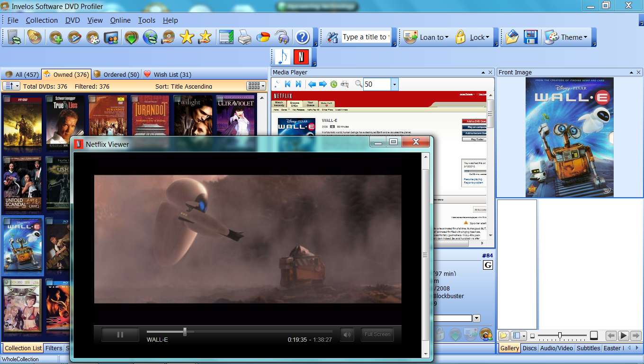This screenshot has width=644, height=364.
Task: Click the mobile device sync toolbar icon
Action: pyautogui.click(x=15, y=37)
